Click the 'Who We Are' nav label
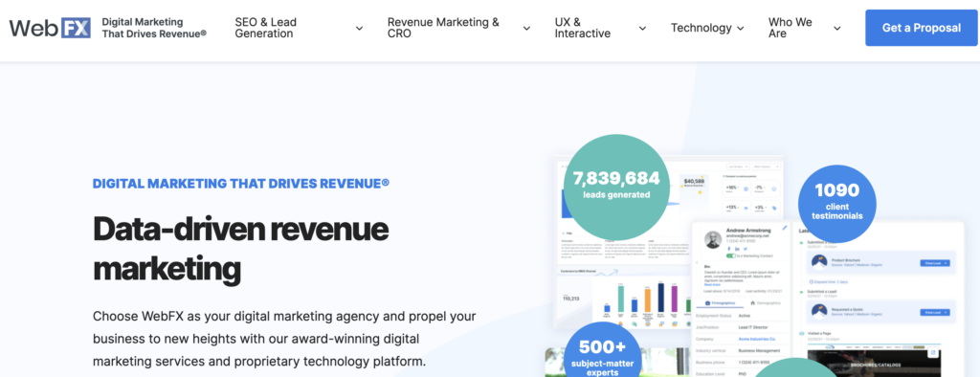This screenshot has height=377, width=980. pyautogui.click(x=790, y=28)
